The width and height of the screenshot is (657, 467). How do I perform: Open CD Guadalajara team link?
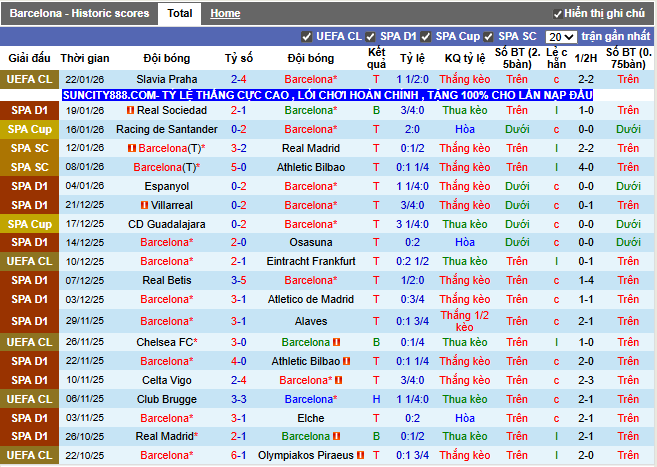(167, 224)
